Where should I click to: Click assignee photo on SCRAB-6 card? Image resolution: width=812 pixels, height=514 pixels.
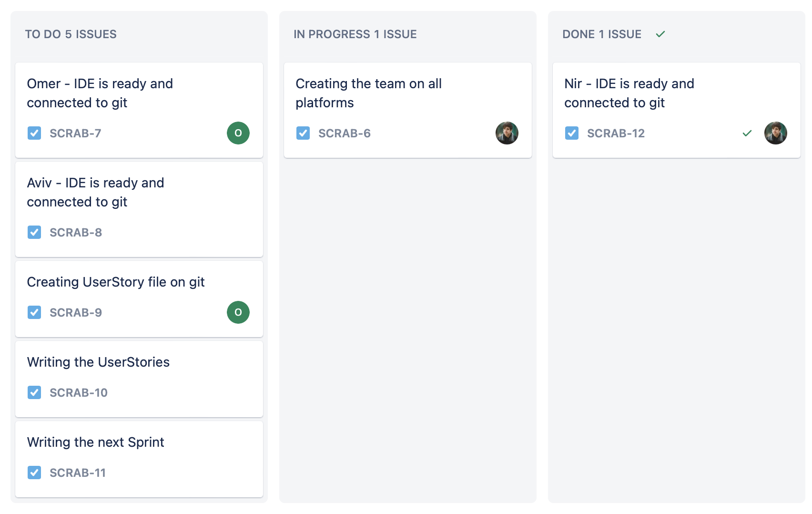(x=507, y=133)
